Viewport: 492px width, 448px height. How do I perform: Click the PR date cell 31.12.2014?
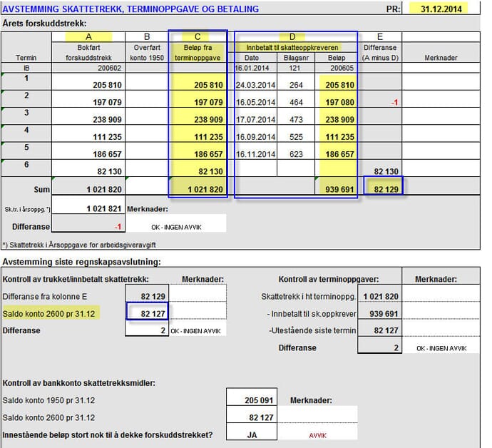coord(441,9)
